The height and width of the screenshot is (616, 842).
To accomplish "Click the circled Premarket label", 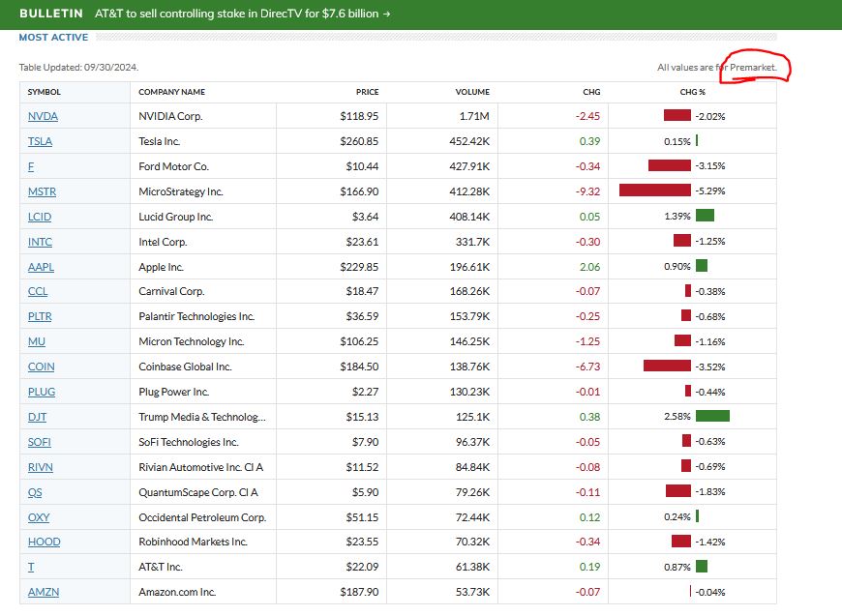I will (x=752, y=67).
